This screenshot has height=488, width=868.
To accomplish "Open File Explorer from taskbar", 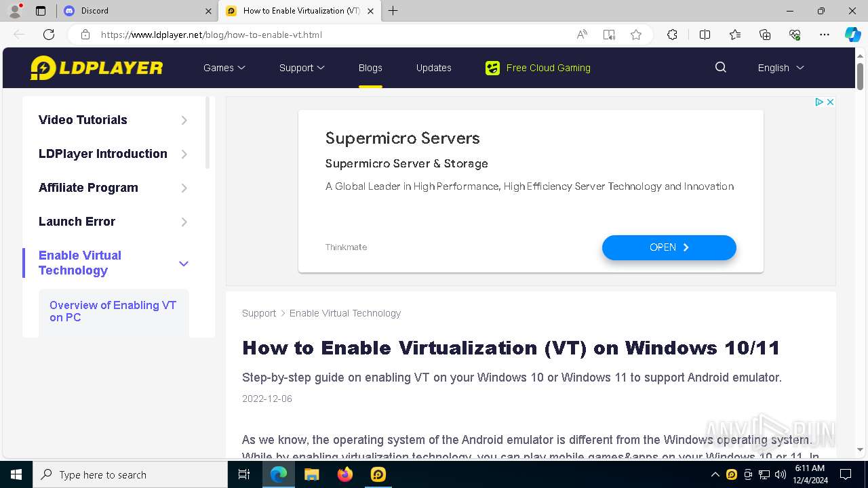I will 311,474.
